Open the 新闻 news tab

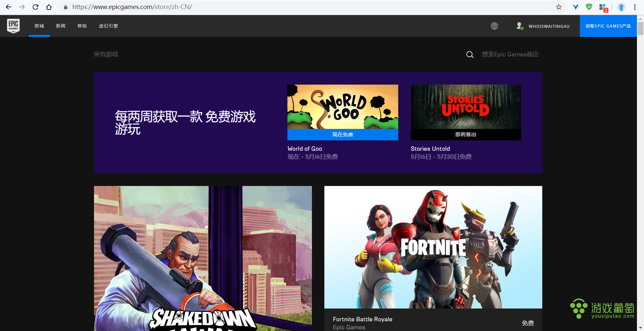[x=61, y=26]
